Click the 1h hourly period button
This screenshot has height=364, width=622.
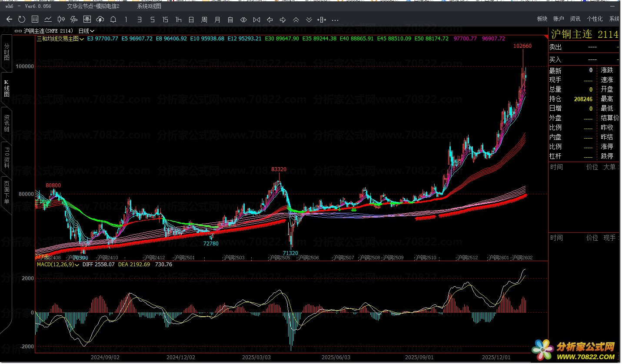coord(178,20)
